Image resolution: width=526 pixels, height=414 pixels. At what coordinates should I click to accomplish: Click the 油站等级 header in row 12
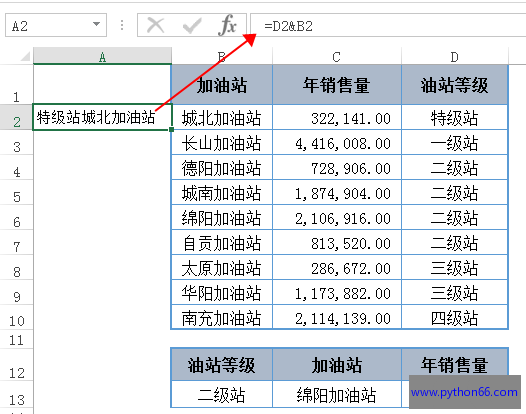pos(222,365)
